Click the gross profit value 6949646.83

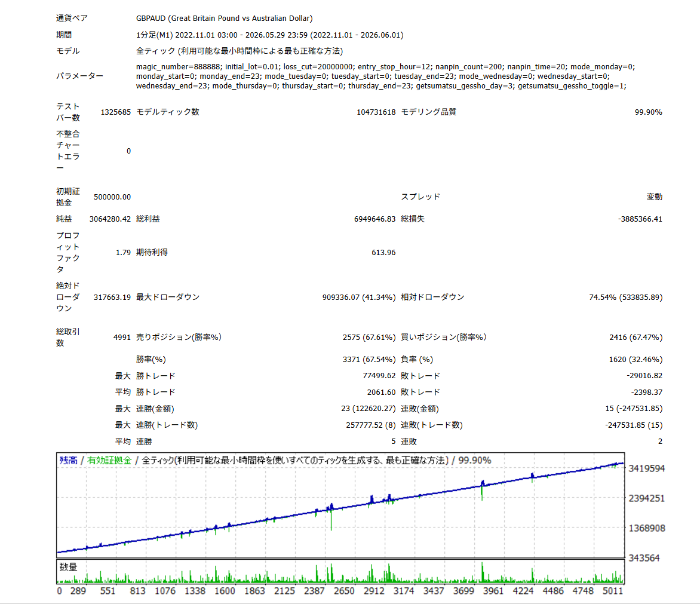pyautogui.click(x=374, y=219)
